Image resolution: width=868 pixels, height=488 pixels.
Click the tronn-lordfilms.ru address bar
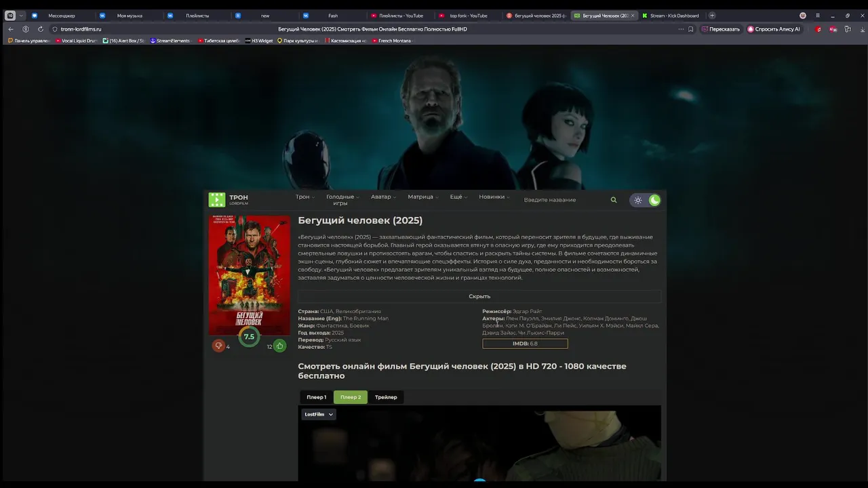pyautogui.click(x=81, y=29)
